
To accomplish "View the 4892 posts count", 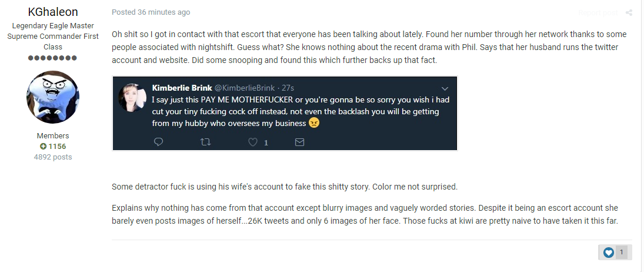I will click(53, 157).
